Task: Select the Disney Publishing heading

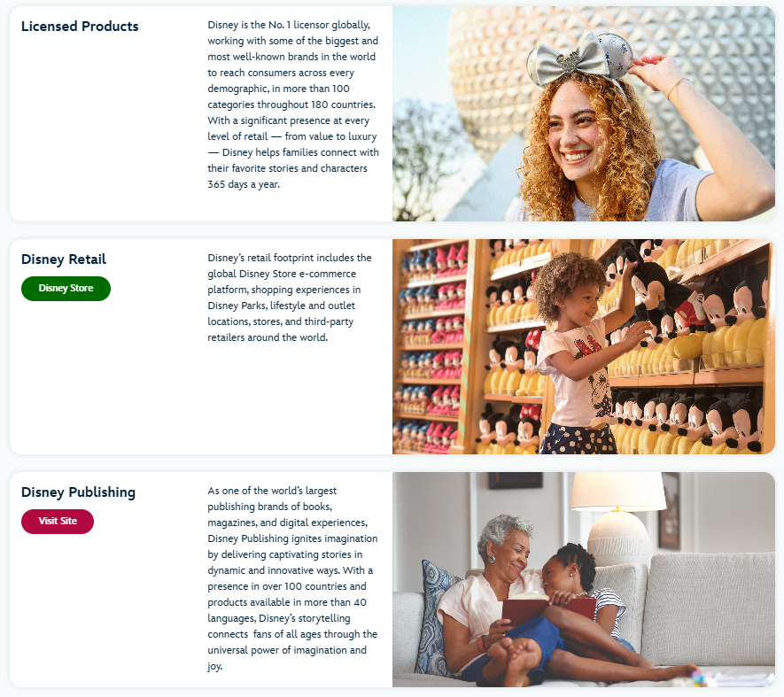Action: point(78,492)
